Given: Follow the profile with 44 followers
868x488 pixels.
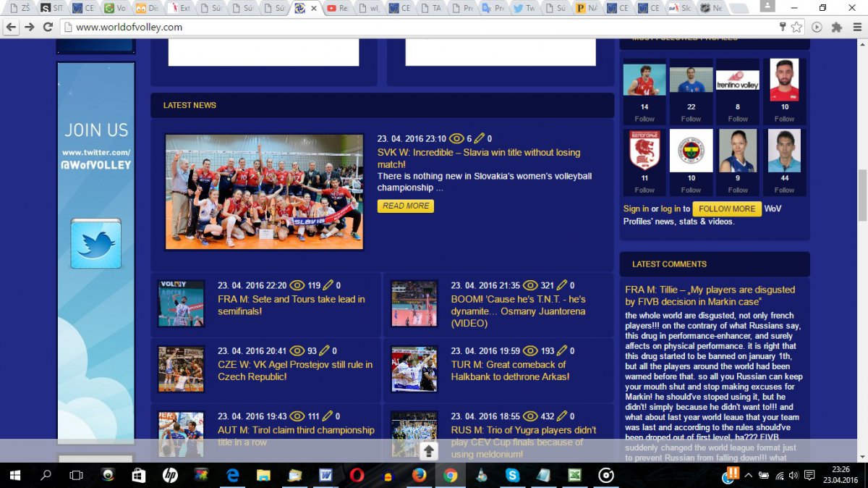Looking at the screenshot, I should tap(784, 190).
